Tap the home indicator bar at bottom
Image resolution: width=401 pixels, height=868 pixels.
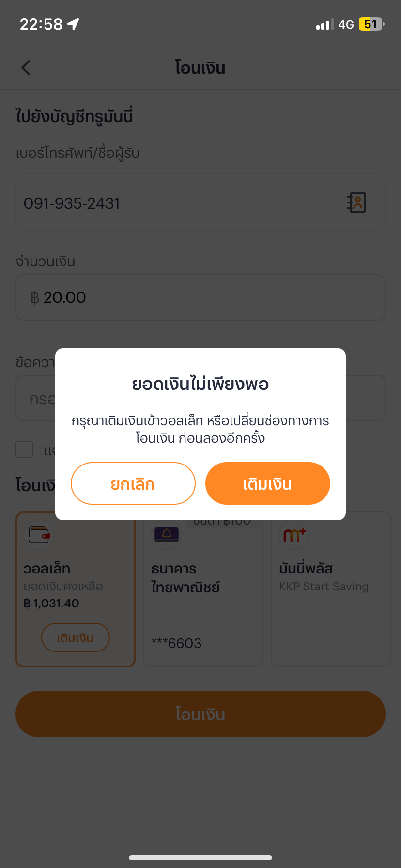[x=200, y=858]
